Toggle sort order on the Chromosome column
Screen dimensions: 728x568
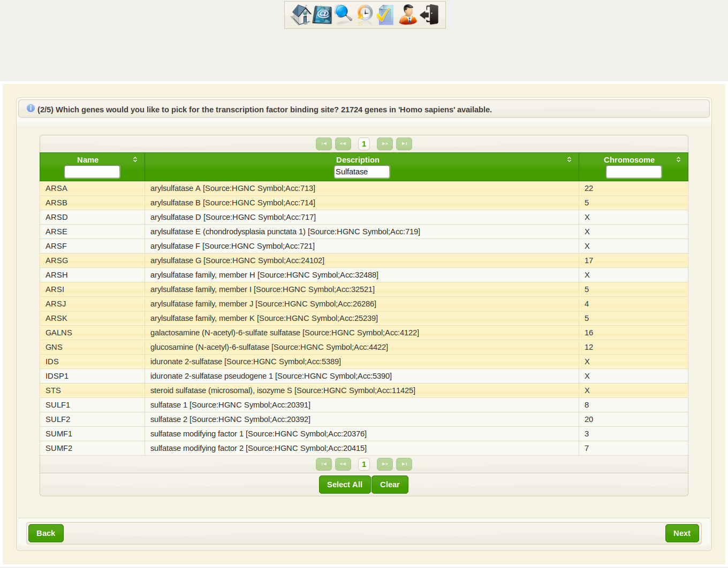[678, 159]
